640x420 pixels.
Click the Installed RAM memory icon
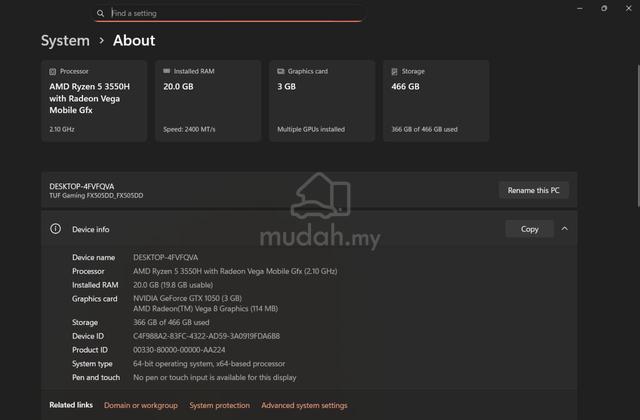pos(167,71)
